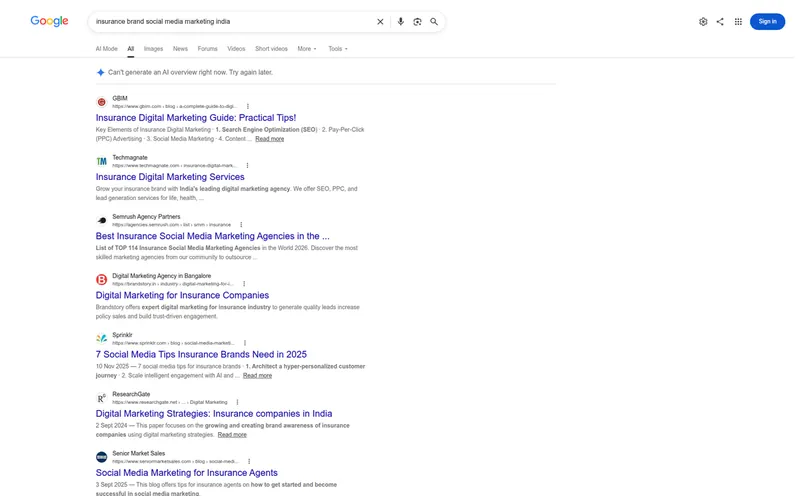
Task: Start voice search with the microphone icon
Action: pos(401,21)
